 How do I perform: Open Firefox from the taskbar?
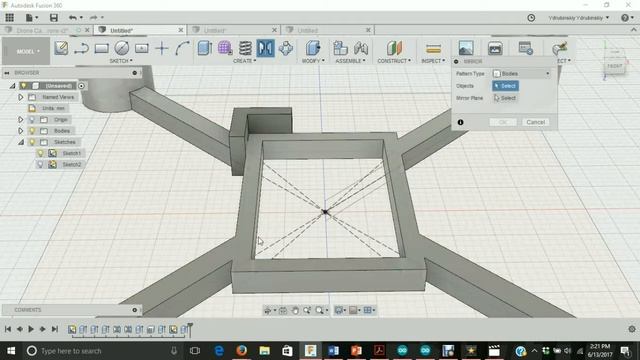(x=242, y=351)
